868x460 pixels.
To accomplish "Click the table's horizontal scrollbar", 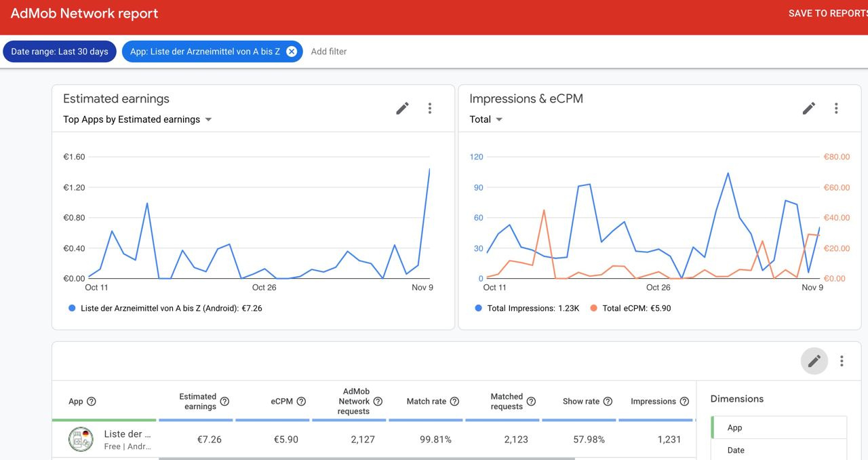I will coord(367,459).
